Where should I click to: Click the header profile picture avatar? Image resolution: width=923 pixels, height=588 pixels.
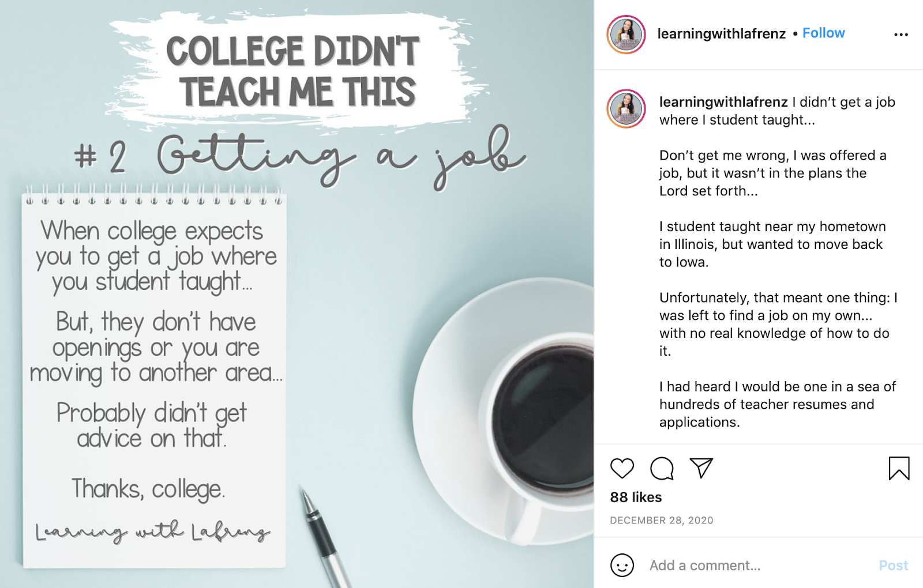pyautogui.click(x=626, y=35)
